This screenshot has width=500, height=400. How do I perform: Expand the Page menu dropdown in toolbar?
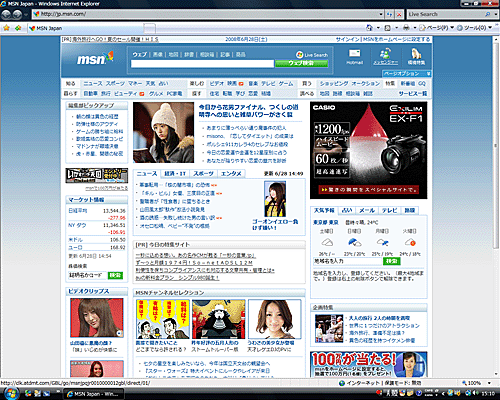click(x=452, y=28)
